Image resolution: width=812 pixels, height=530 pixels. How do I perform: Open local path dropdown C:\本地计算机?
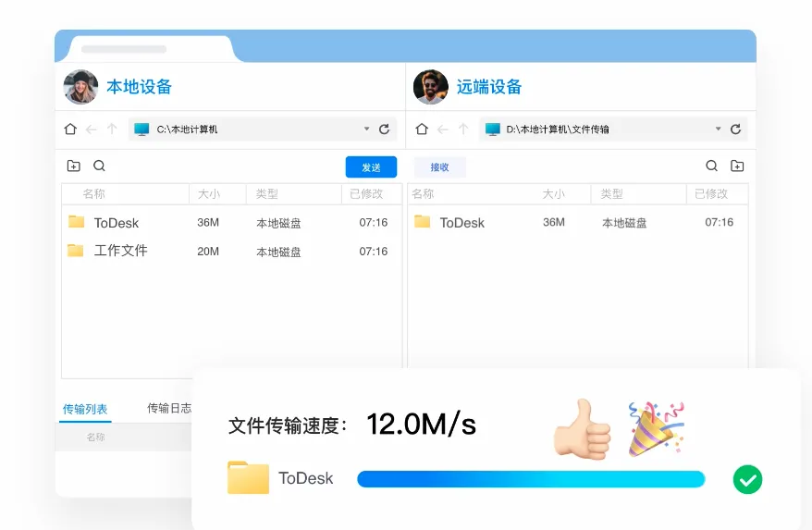pyautogui.click(x=366, y=129)
